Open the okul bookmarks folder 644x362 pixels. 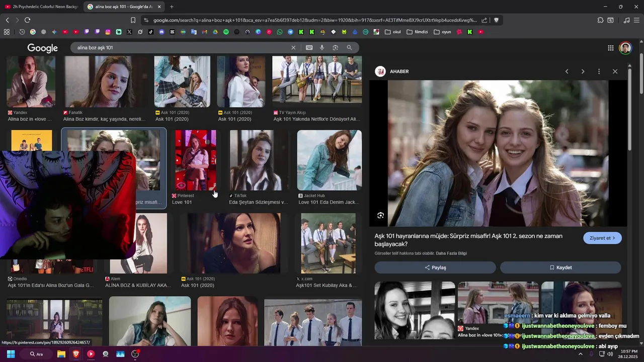pos(392,32)
